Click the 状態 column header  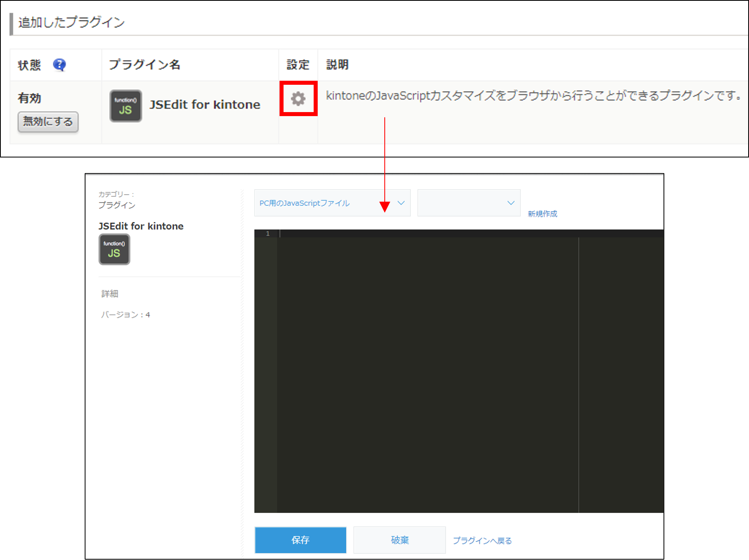29,65
